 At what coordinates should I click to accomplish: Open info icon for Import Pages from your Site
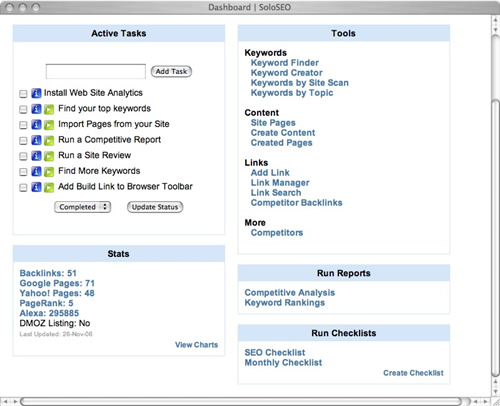(36, 125)
